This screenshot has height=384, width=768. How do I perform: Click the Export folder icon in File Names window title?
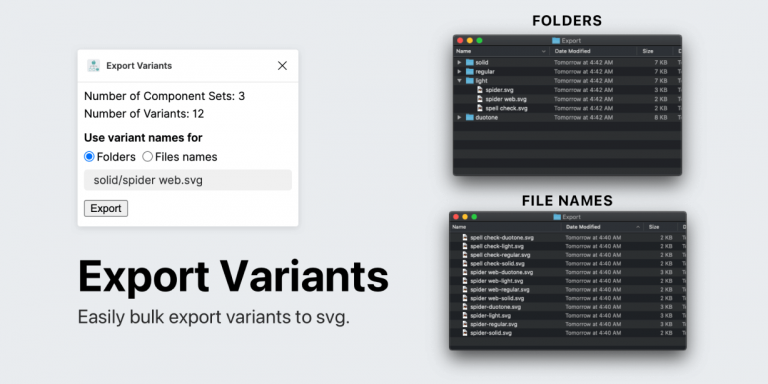tap(557, 217)
